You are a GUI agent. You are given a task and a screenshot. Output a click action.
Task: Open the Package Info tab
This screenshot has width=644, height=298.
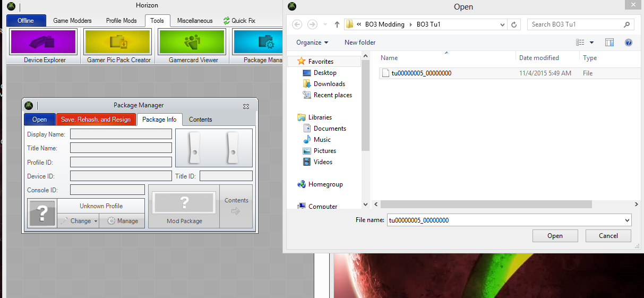click(159, 120)
